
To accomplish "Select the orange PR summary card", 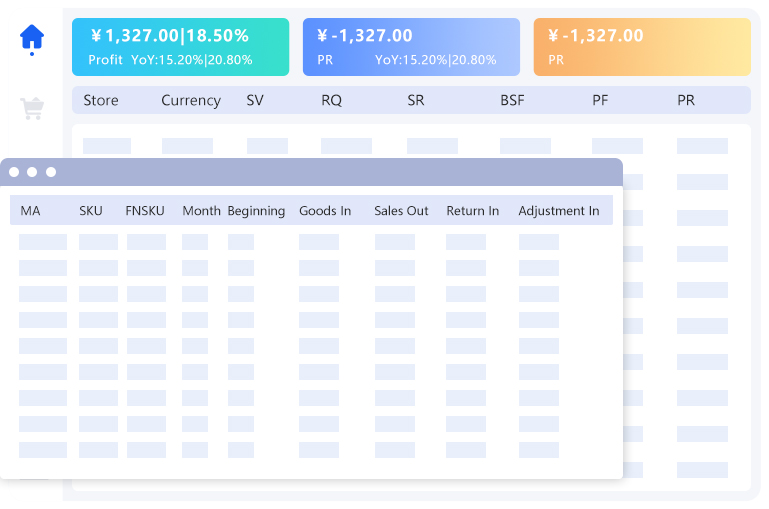I will 641,47.
